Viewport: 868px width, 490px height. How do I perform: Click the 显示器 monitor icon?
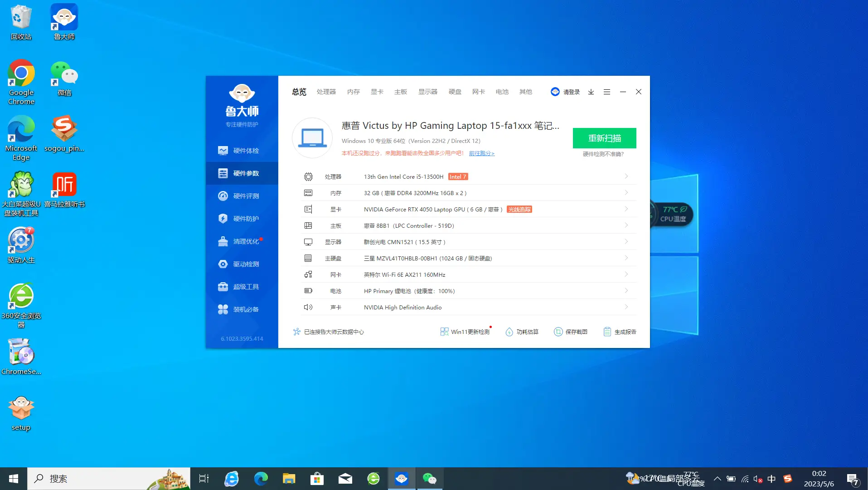tap(308, 242)
